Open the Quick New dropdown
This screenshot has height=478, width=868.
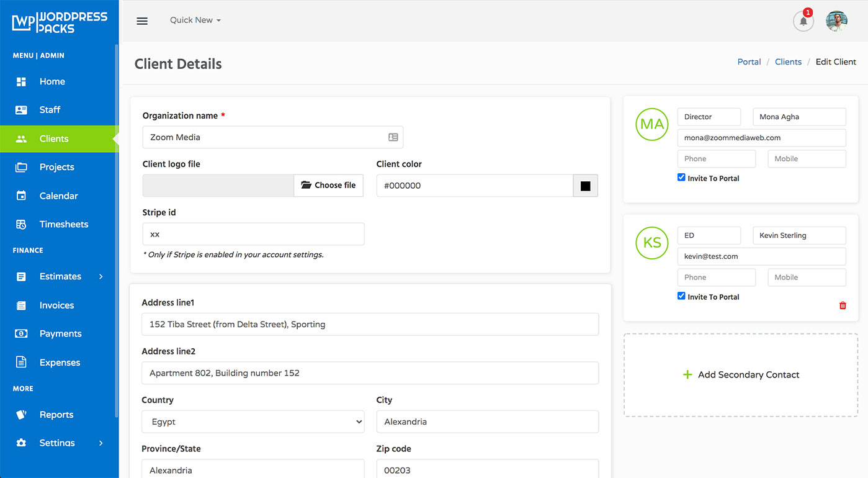click(194, 20)
